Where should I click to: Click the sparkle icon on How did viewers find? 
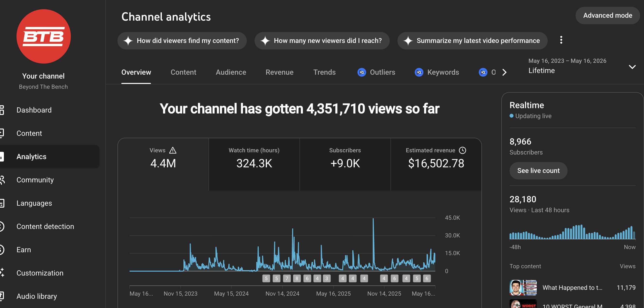pos(128,41)
